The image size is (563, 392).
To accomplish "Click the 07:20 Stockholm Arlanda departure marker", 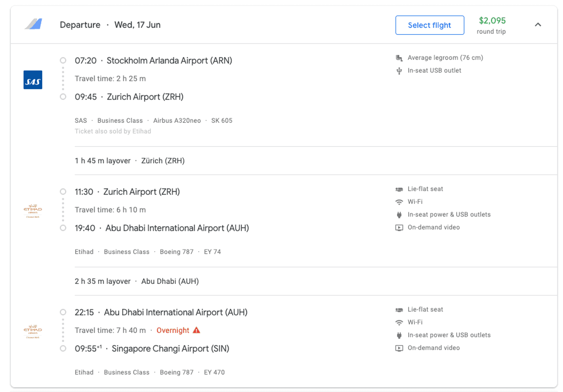I will [63, 60].
